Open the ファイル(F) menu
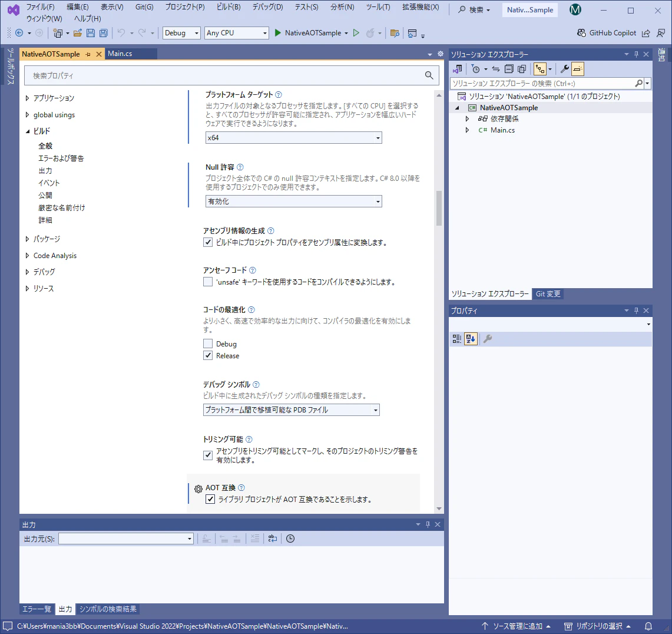The width and height of the screenshot is (672, 634). pyautogui.click(x=40, y=7)
